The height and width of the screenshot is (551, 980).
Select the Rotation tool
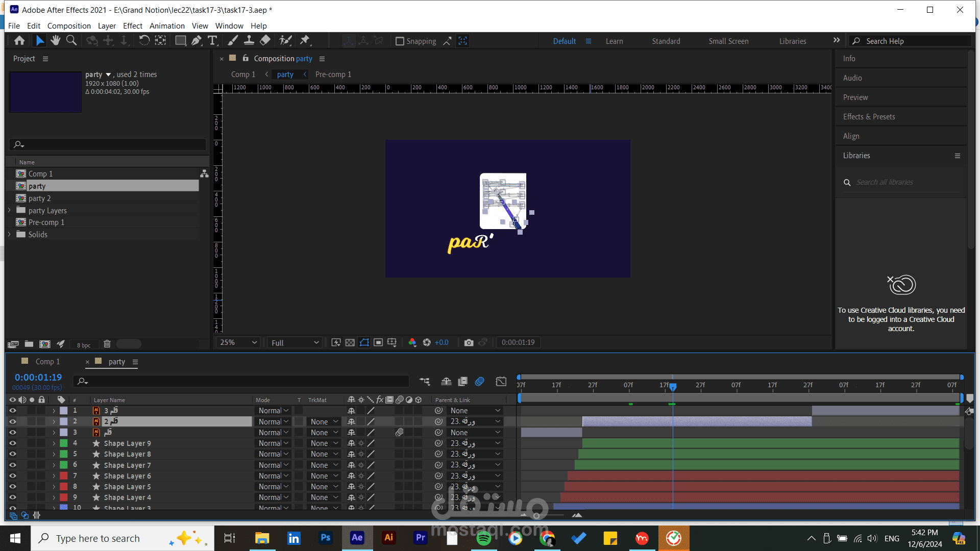point(144,41)
